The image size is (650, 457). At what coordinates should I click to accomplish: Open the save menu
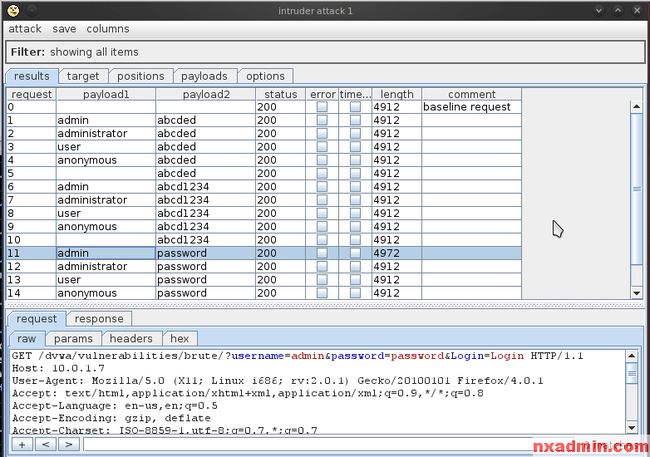click(x=64, y=29)
